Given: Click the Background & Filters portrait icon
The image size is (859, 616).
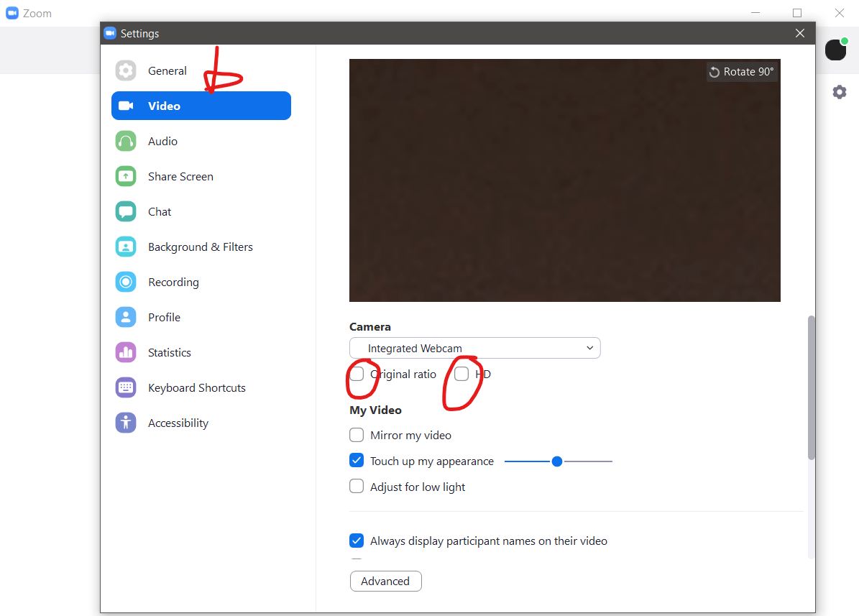Looking at the screenshot, I should tap(126, 247).
